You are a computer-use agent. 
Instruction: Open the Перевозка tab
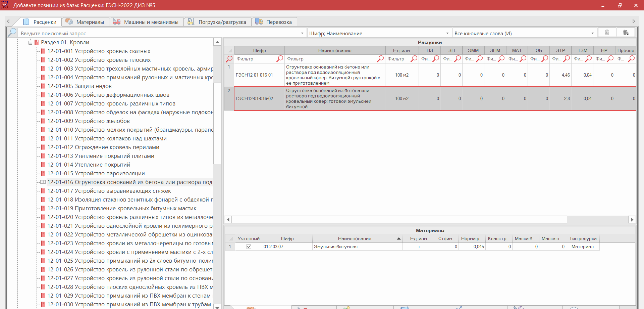tap(274, 22)
